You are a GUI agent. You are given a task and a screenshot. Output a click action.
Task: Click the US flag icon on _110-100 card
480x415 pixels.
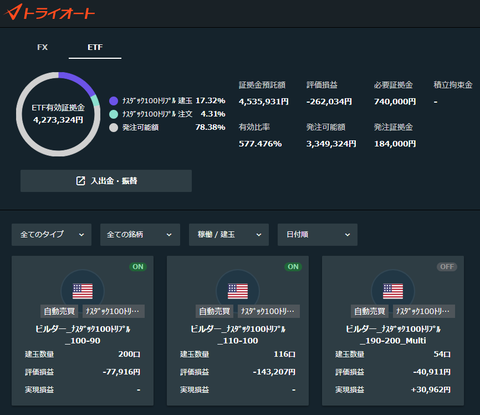point(238,291)
